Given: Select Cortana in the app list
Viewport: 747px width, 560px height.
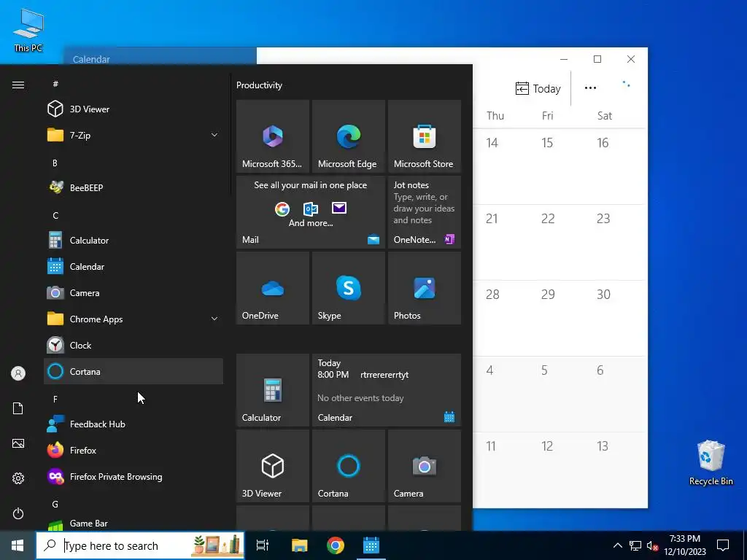Looking at the screenshot, I should 133,371.
